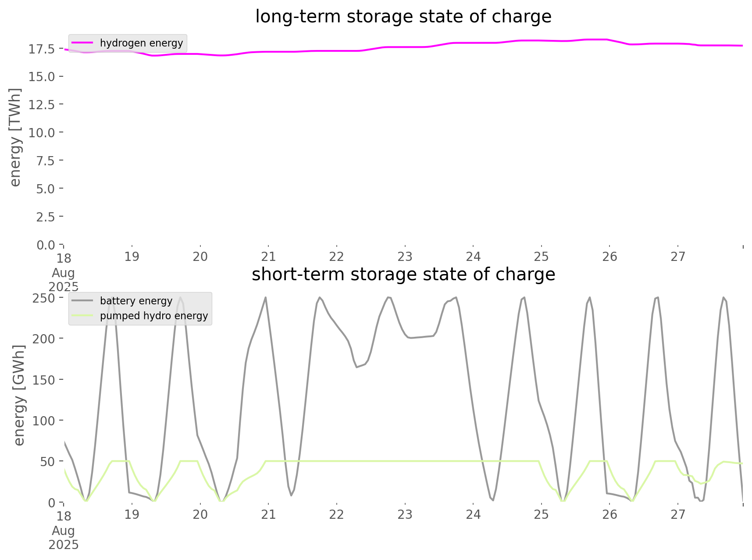Viewport: 752px width, 560px height.
Task: Click date 27 on the upper chart axis
Action: 678,257
